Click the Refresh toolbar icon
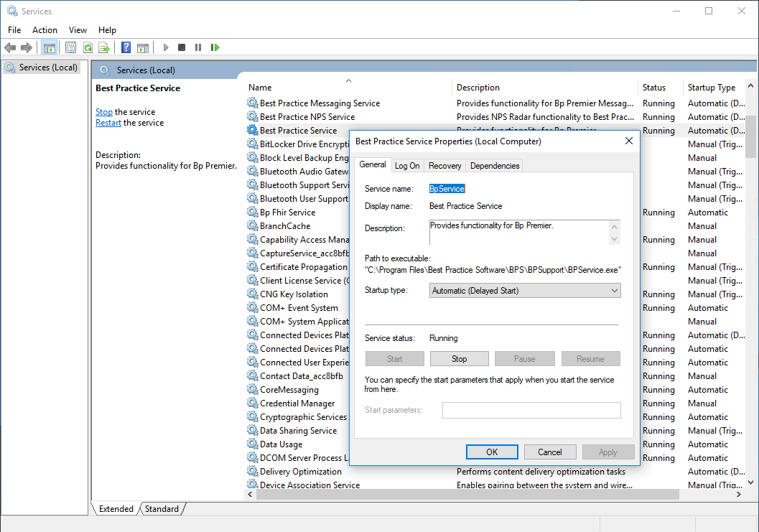Screen dimensions: 759x532 (x=88, y=47)
